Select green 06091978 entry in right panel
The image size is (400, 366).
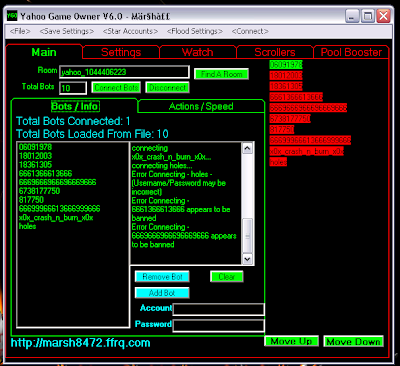(x=286, y=64)
